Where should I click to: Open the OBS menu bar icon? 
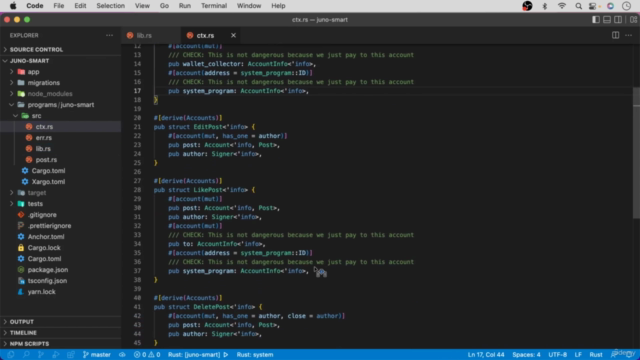(x=527, y=6)
